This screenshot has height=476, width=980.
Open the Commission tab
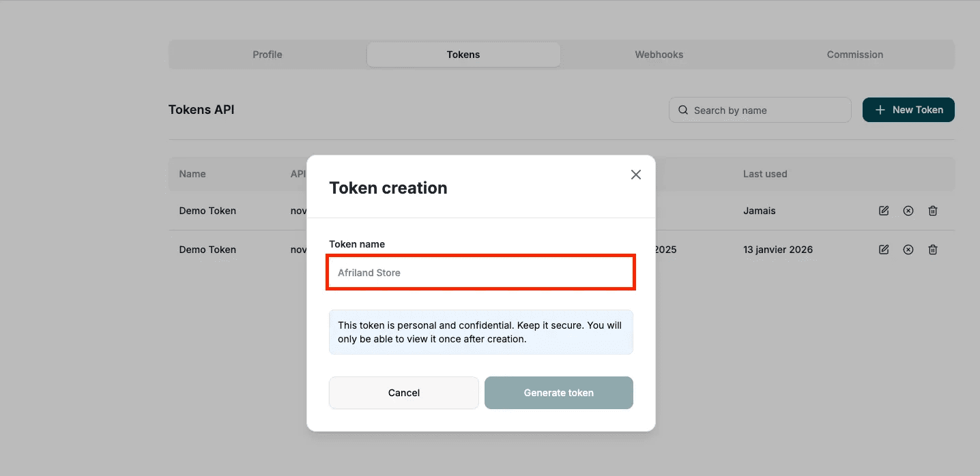tap(854, 55)
